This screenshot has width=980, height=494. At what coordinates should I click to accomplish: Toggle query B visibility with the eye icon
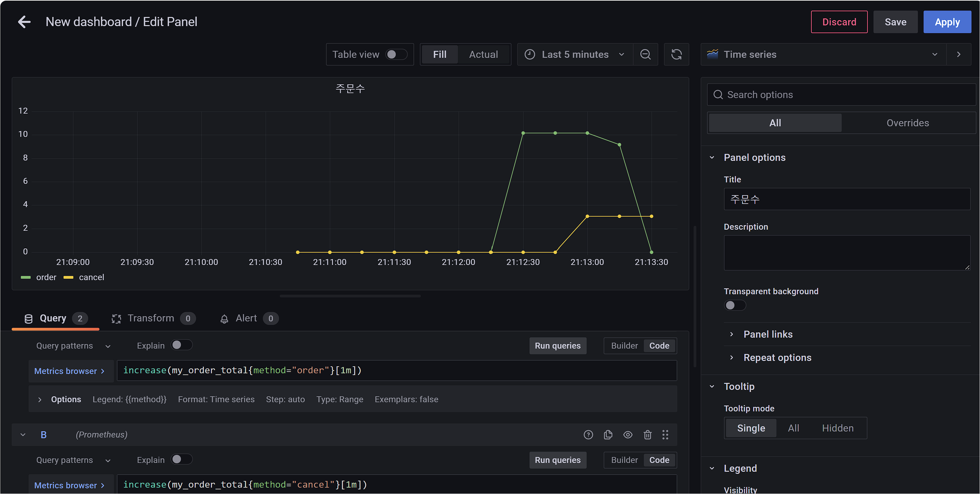[x=628, y=435]
